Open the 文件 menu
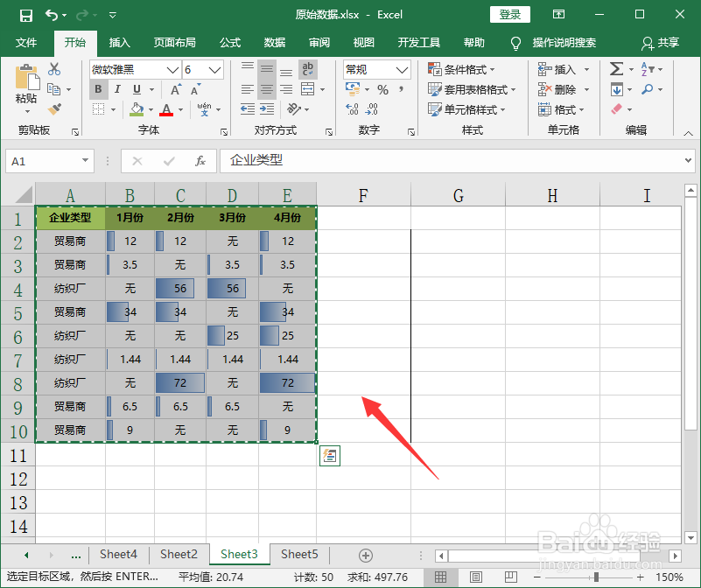The image size is (701, 588). click(x=26, y=43)
